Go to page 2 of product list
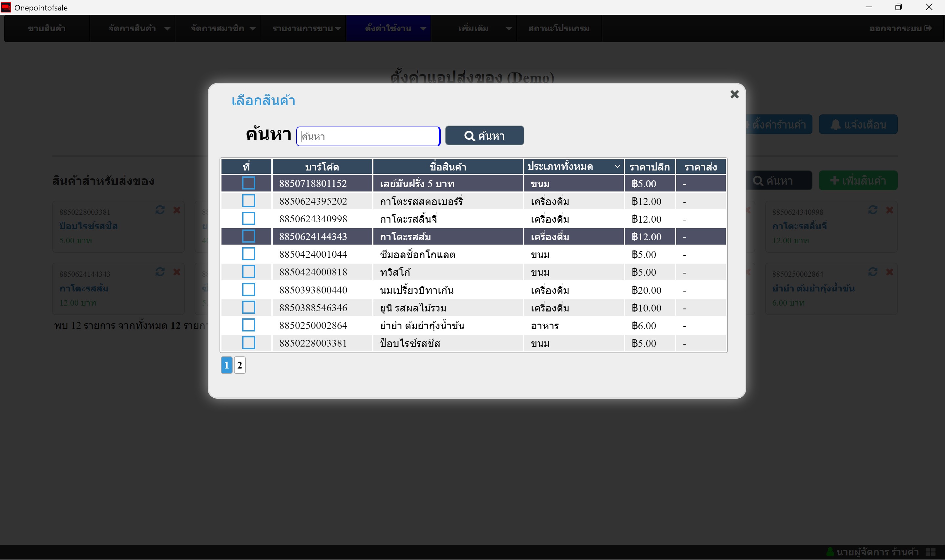This screenshot has width=945, height=560. point(239,365)
